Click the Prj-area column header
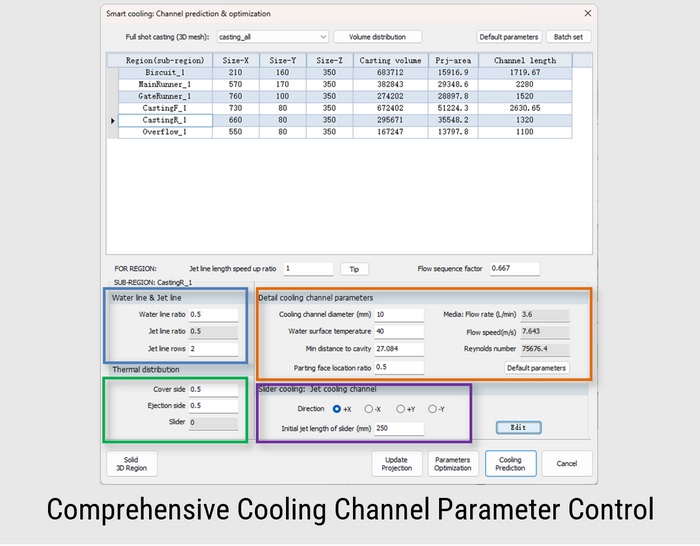 [x=454, y=61]
